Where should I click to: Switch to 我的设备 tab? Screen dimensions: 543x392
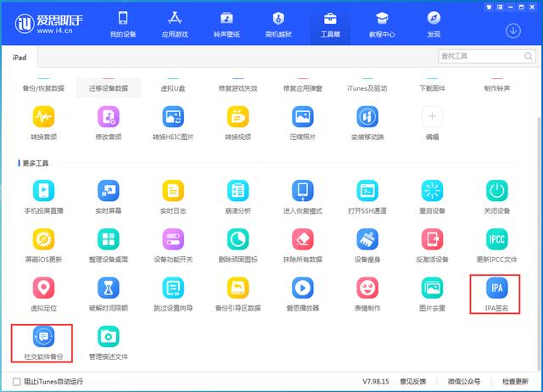123,25
